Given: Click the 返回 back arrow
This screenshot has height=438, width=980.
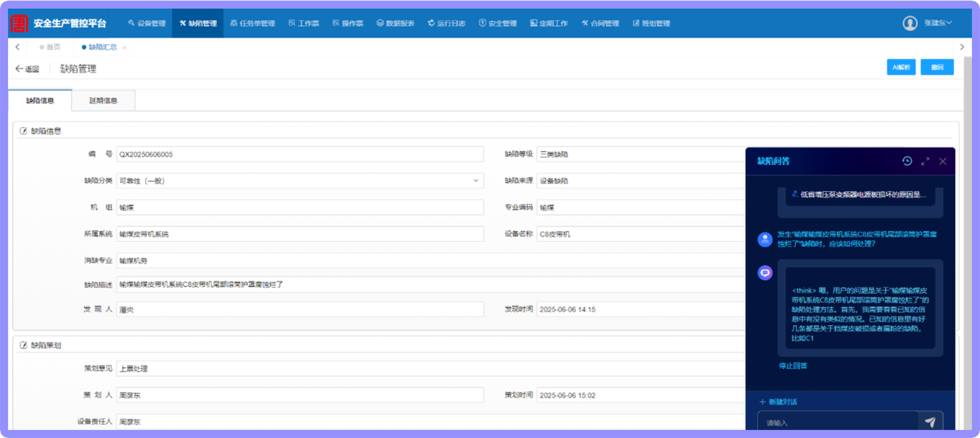Looking at the screenshot, I should click(x=27, y=69).
